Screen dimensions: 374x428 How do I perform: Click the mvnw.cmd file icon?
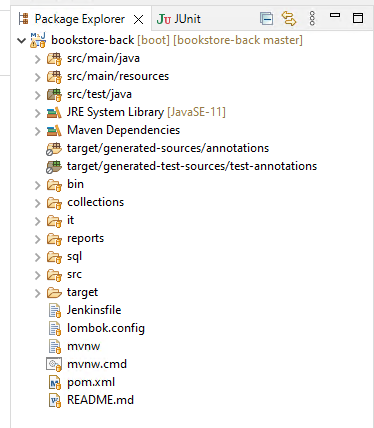[54, 364]
